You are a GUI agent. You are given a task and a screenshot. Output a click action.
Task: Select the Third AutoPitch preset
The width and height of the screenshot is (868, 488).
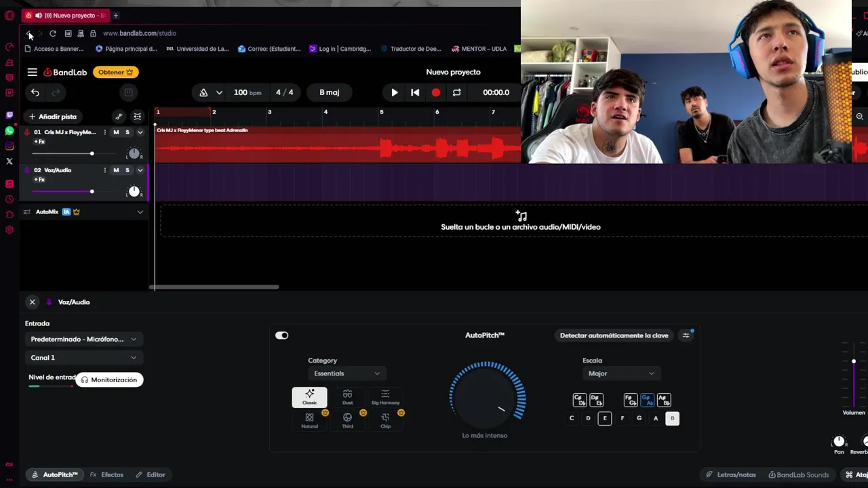(347, 420)
